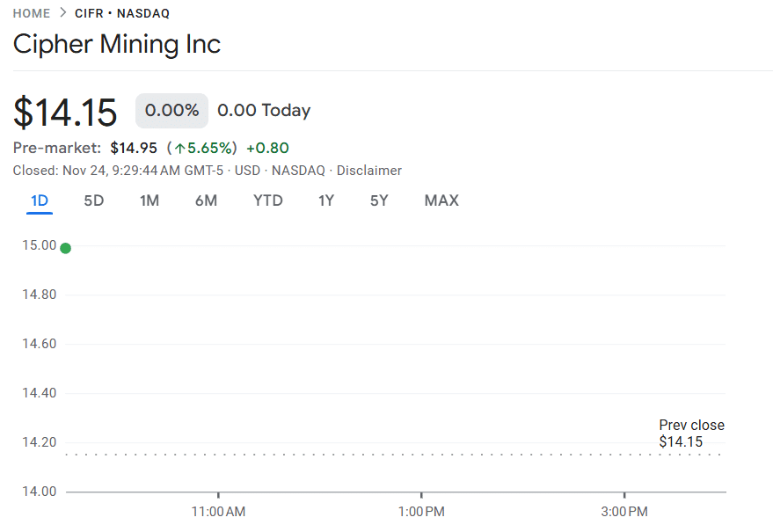This screenshot has width=773, height=532.
Task: Open the Disclaimer link
Action: pos(368,171)
